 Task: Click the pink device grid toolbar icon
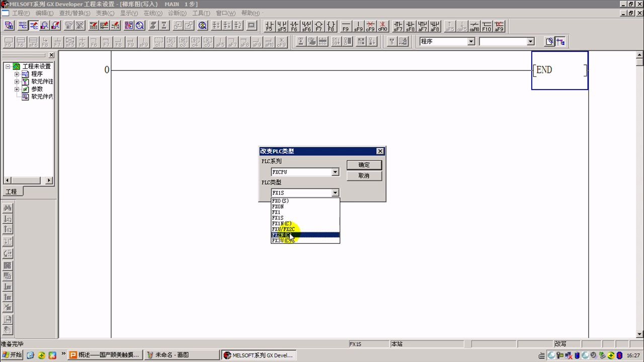pyautogui.click(x=129, y=26)
